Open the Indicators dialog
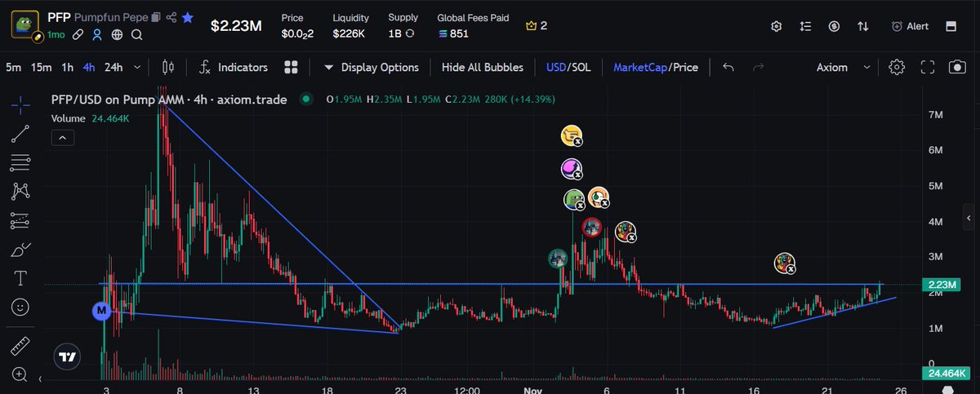The image size is (980, 394). pos(234,67)
